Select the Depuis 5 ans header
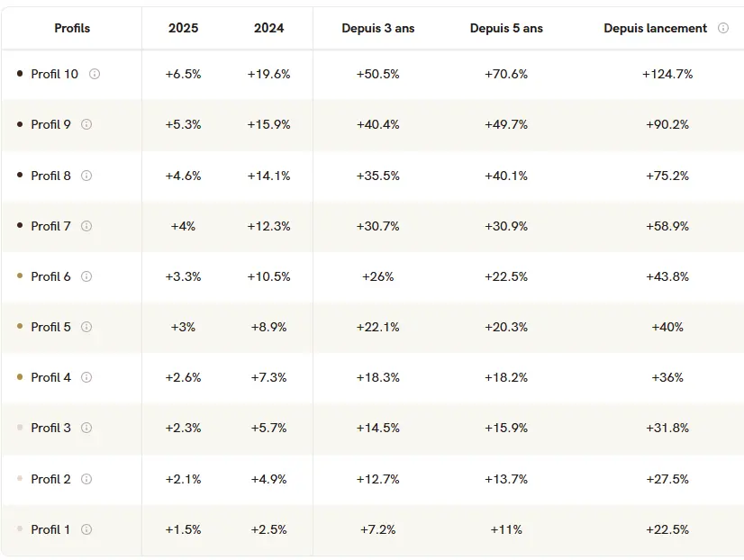Image resolution: width=744 pixels, height=560 pixels. point(506,28)
